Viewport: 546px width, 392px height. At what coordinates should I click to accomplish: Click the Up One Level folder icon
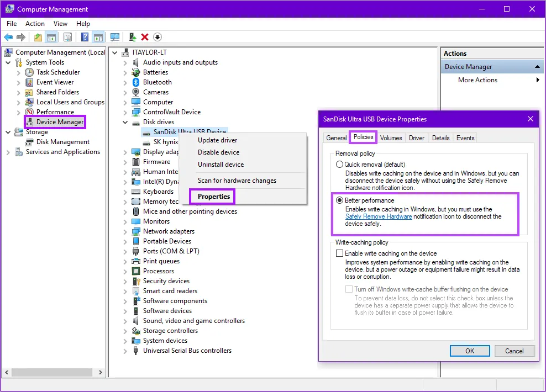(x=38, y=37)
